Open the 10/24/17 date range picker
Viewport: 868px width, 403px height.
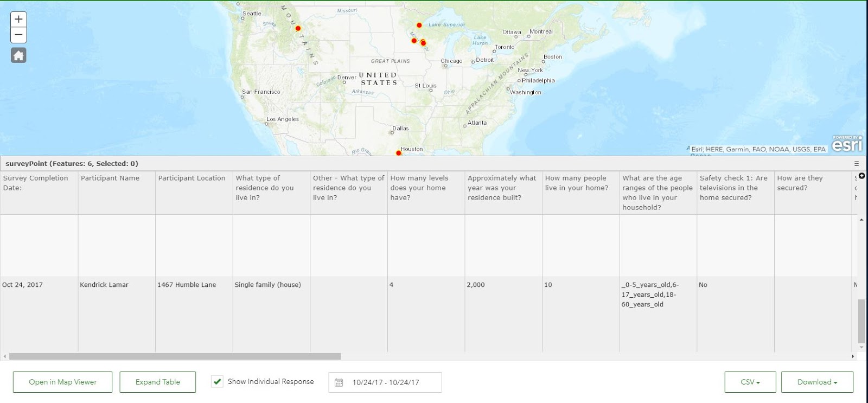386,382
